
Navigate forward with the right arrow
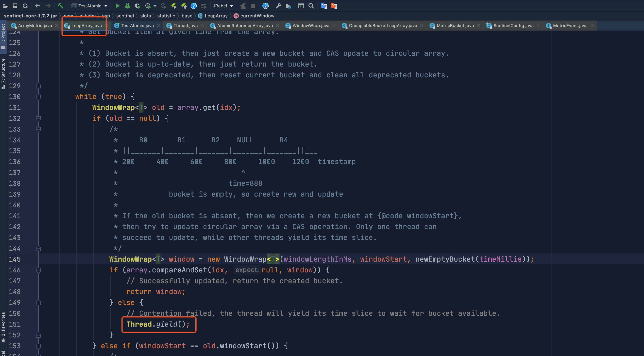pos(48,6)
